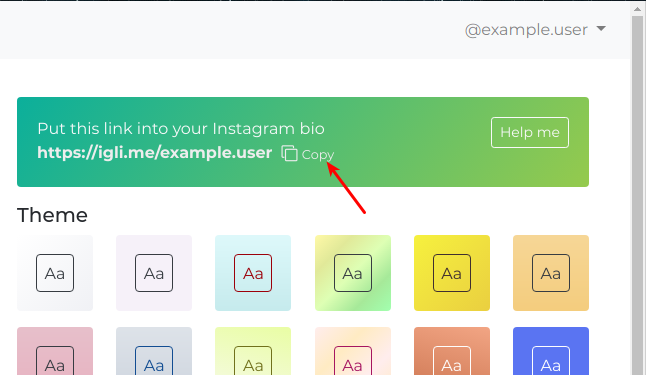Open the https://igli.me/example.user link

click(x=154, y=152)
